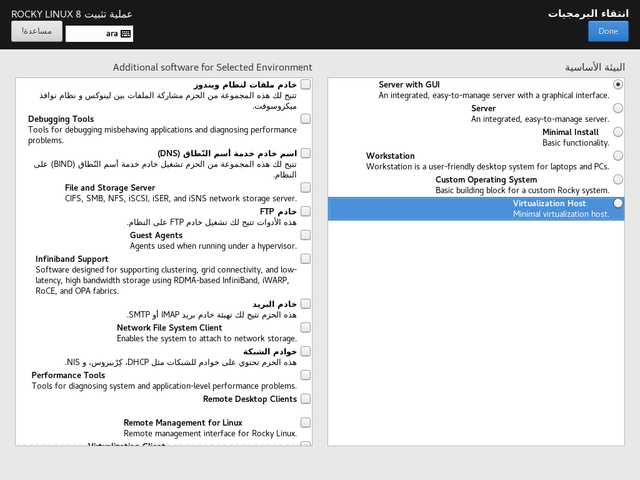The image size is (640, 480).
Task: Check the Performance Tools checkbox
Action: pos(305,375)
